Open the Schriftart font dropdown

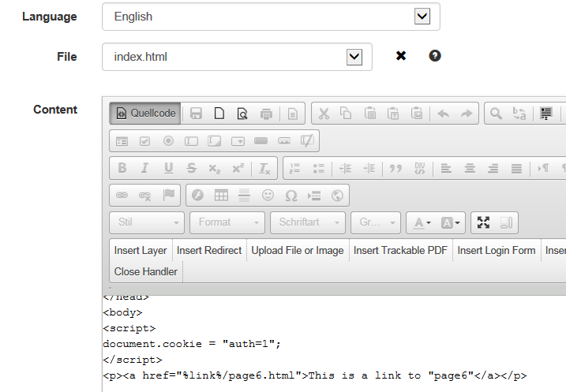308,222
